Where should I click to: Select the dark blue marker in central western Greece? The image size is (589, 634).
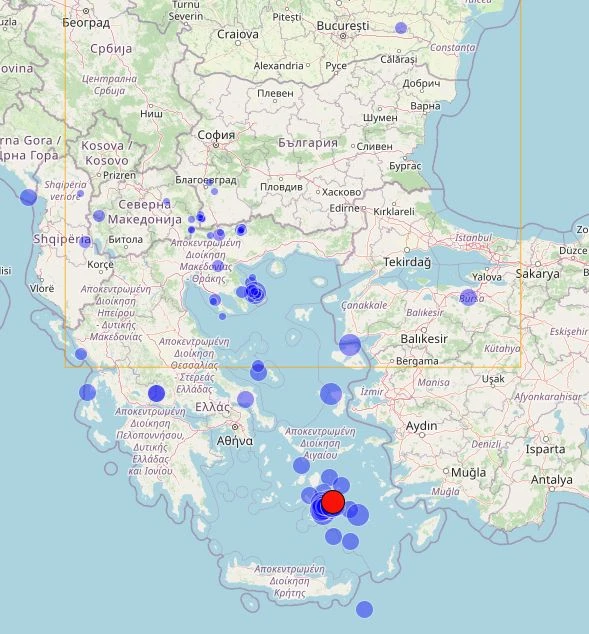(156, 393)
